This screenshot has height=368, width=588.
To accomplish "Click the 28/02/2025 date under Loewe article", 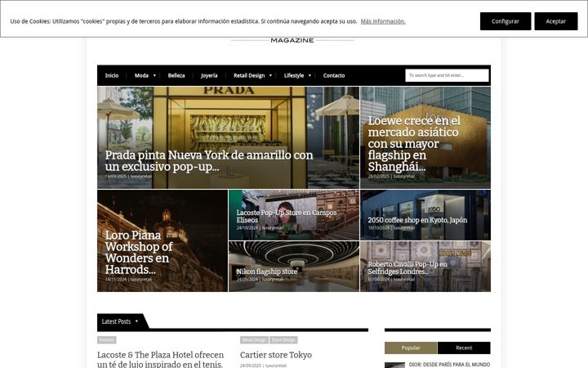I will (x=379, y=177).
